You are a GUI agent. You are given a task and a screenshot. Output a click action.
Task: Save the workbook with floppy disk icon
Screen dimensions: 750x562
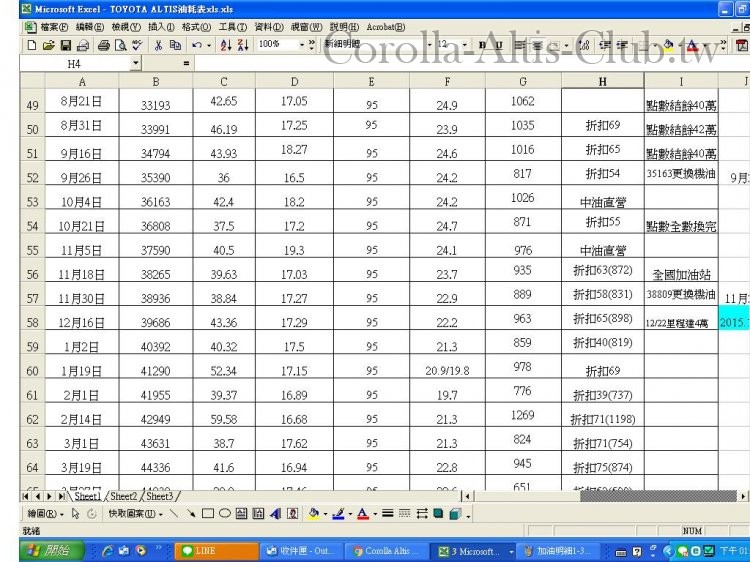click(66, 45)
